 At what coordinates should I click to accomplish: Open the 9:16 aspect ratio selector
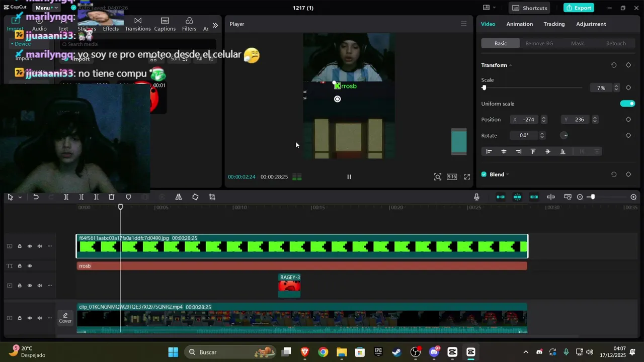pyautogui.click(x=452, y=177)
